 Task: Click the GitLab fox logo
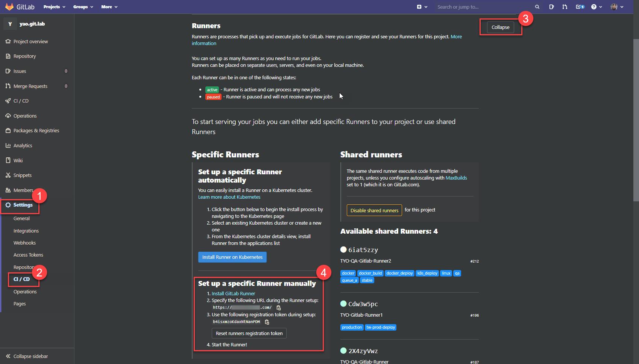point(9,7)
